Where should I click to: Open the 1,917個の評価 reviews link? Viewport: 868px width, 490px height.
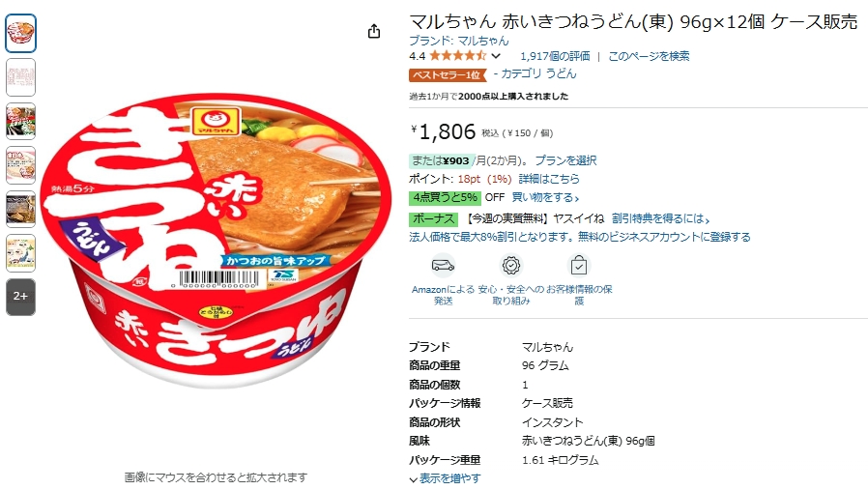tap(555, 56)
